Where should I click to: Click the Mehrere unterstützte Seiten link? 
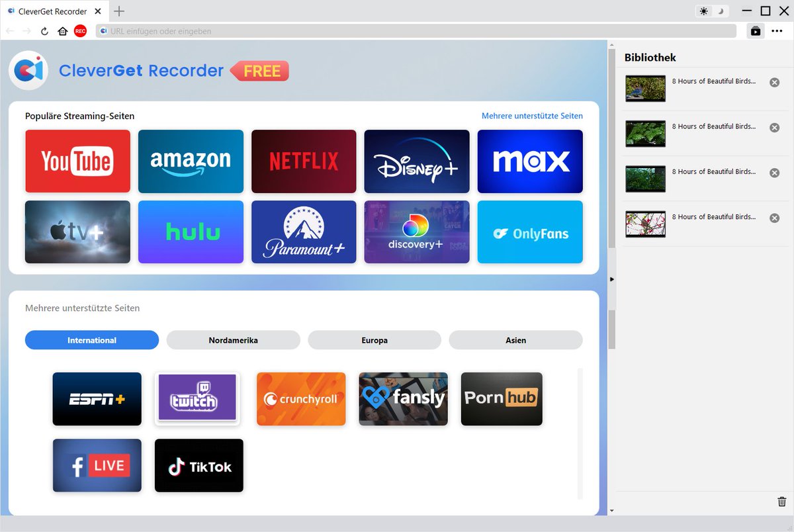point(532,116)
